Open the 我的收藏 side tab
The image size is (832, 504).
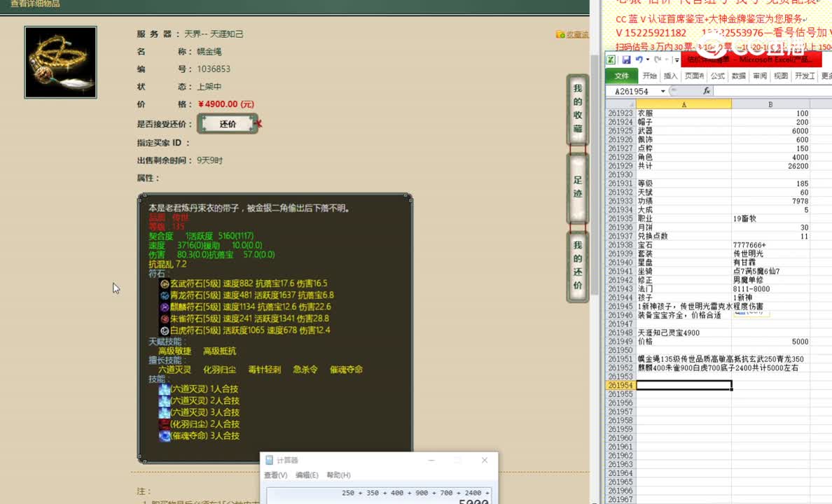click(577, 108)
